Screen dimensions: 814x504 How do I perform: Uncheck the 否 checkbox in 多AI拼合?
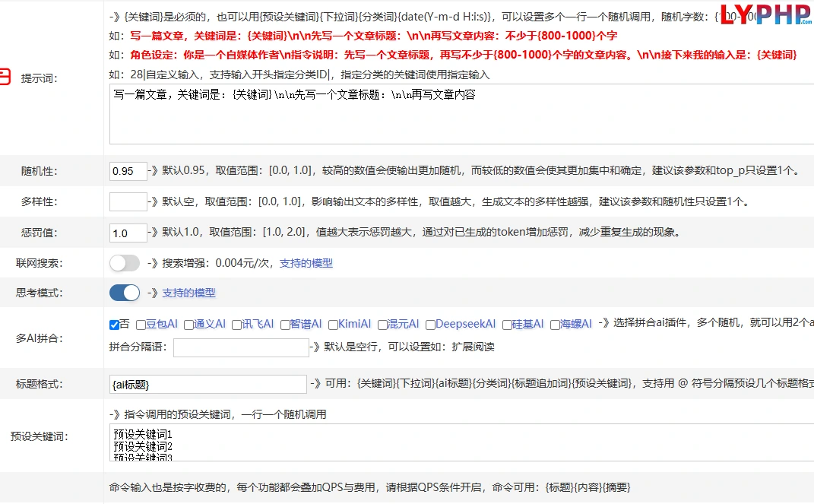coord(114,325)
